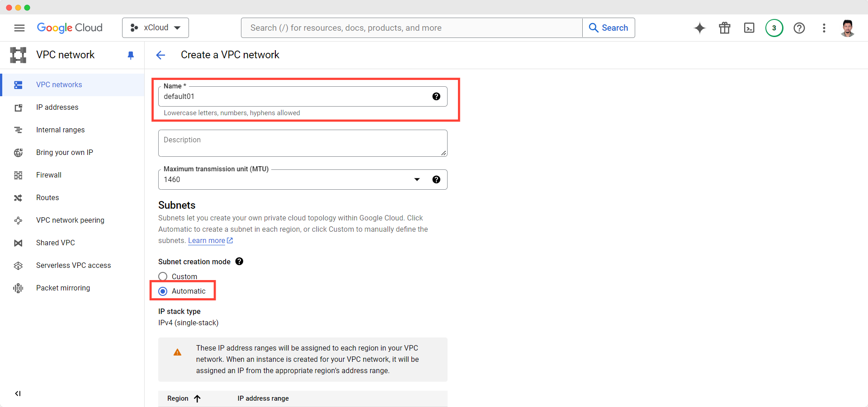Collapse the left navigation panel
This screenshot has height=407, width=868.
tap(18, 393)
